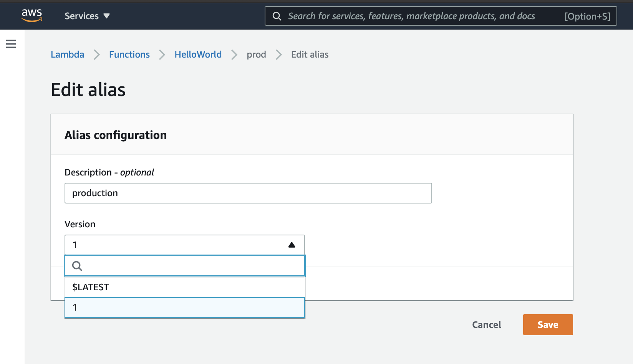
Task: Click the Alias configuration heading
Action: (116, 135)
